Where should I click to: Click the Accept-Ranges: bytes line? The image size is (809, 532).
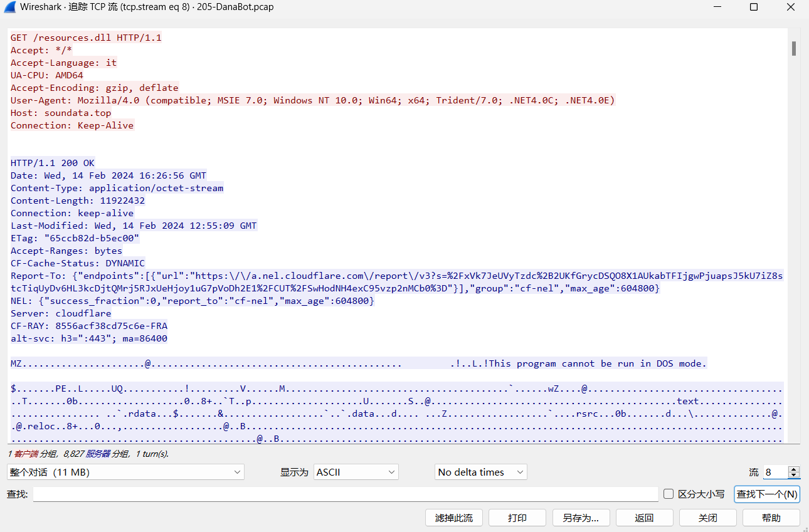click(x=66, y=251)
